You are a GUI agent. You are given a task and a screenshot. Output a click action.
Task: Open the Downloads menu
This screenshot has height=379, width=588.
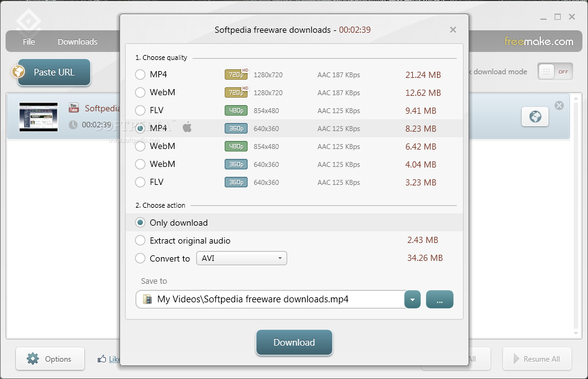click(77, 41)
